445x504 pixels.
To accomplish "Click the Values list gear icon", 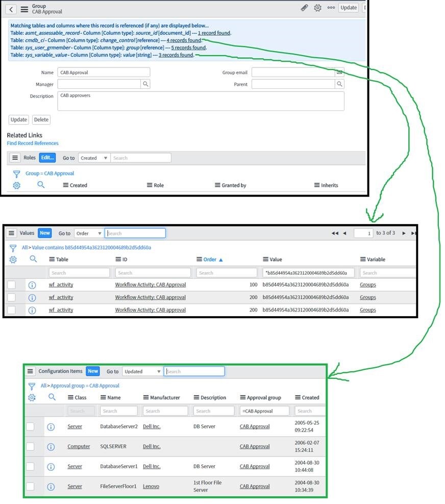I will pyautogui.click(x=13, y=260).
